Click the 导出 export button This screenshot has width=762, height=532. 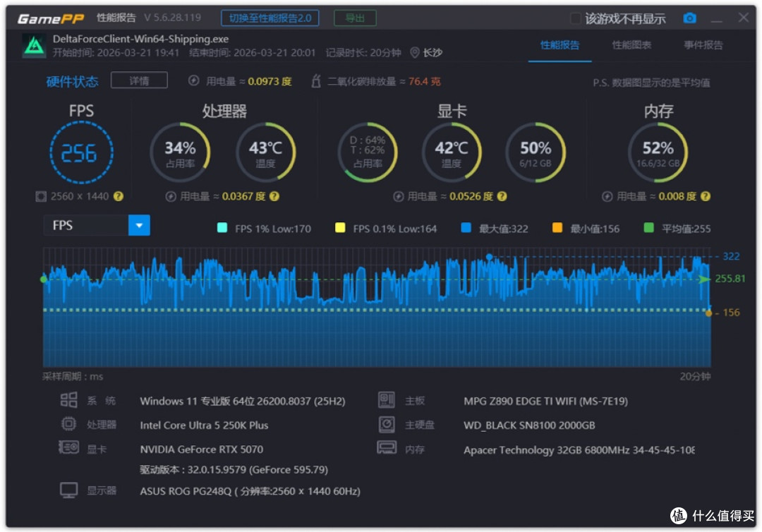click(355, 18)
